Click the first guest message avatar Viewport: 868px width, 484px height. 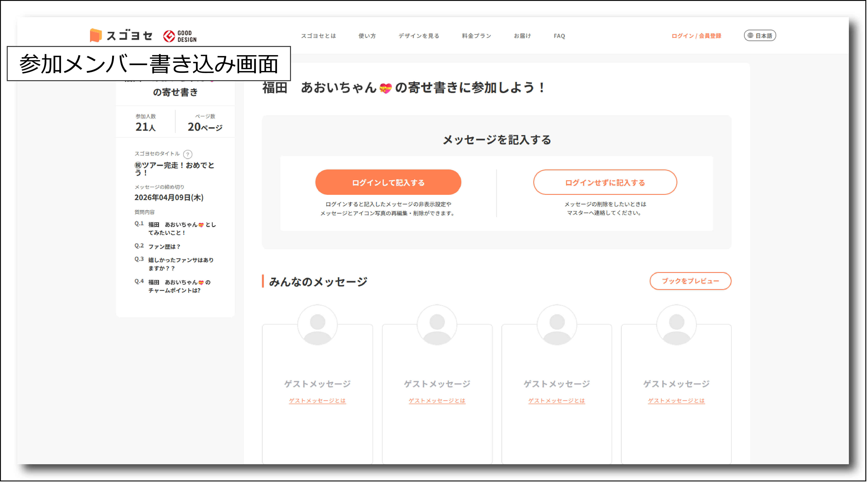click(x=317, y=325)
